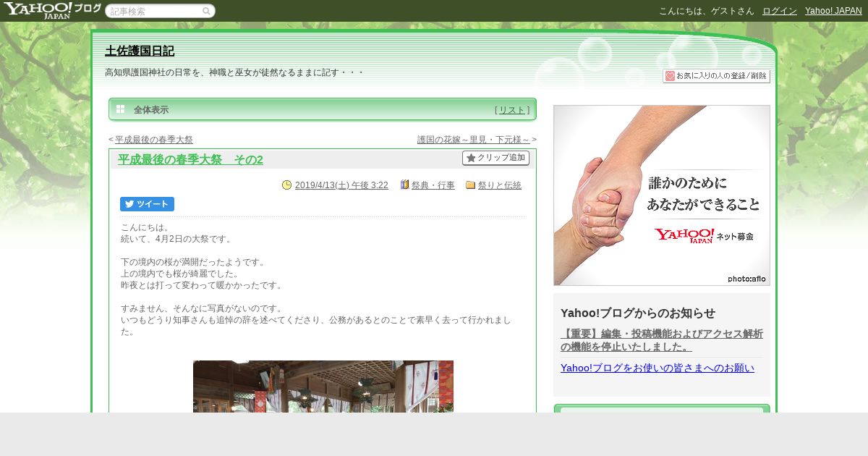
Task: Click お気に入りの人の登録/削除 button
Action: (x=716, y=76)
